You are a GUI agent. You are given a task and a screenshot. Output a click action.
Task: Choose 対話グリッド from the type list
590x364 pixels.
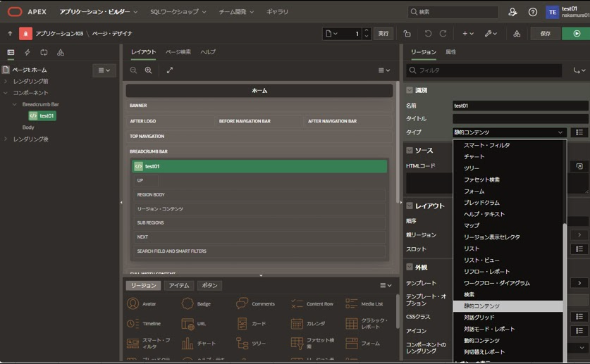pos(479,318)
